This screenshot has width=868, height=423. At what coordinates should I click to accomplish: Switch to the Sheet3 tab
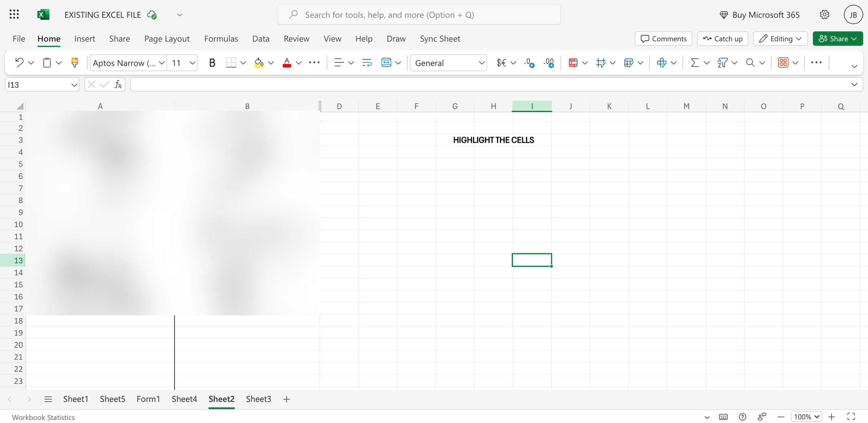pyautogui.click(x=258, y=399)
